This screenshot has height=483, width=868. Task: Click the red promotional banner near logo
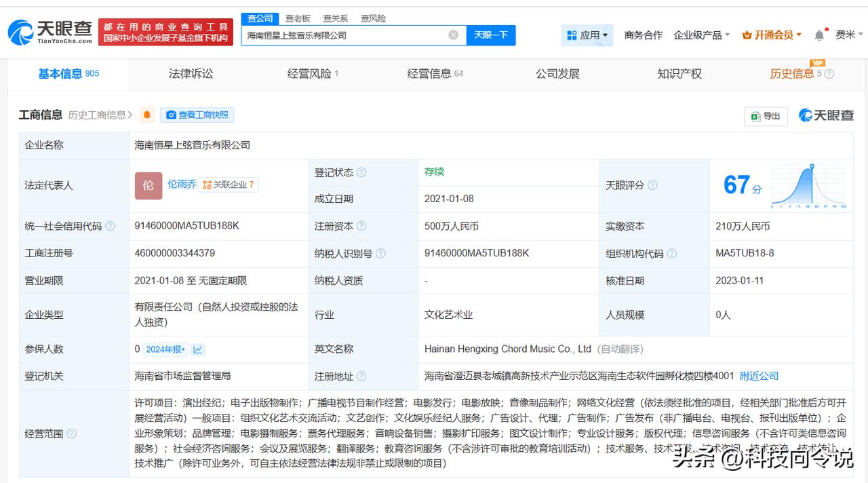(x=166, y=32)
